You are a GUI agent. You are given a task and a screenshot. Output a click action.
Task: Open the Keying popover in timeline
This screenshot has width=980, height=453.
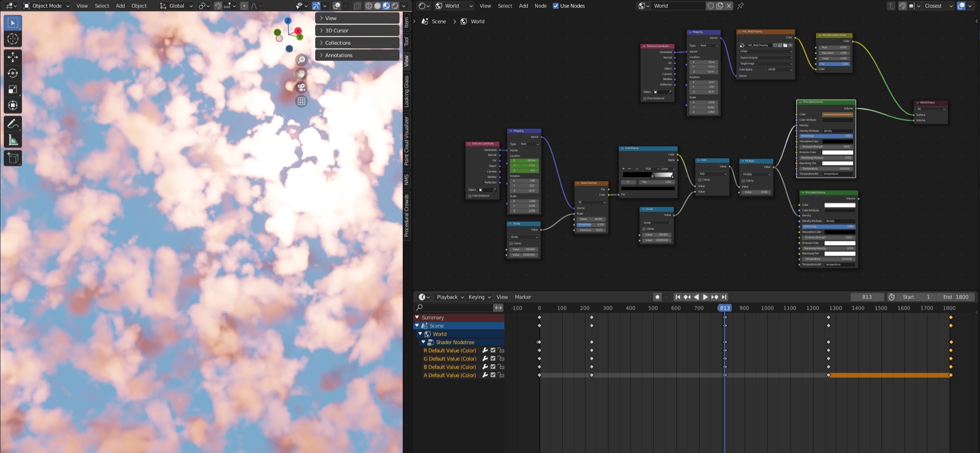tap(479, 297)
